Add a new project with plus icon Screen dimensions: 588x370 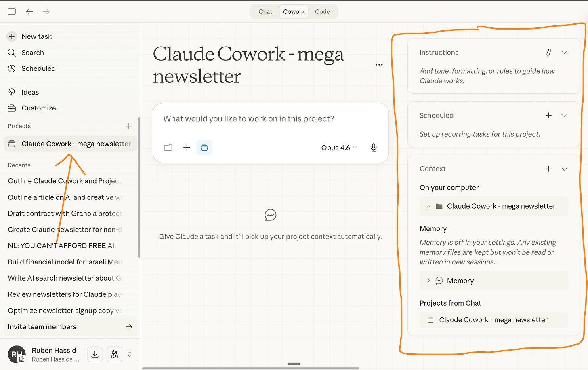[129, 126]
